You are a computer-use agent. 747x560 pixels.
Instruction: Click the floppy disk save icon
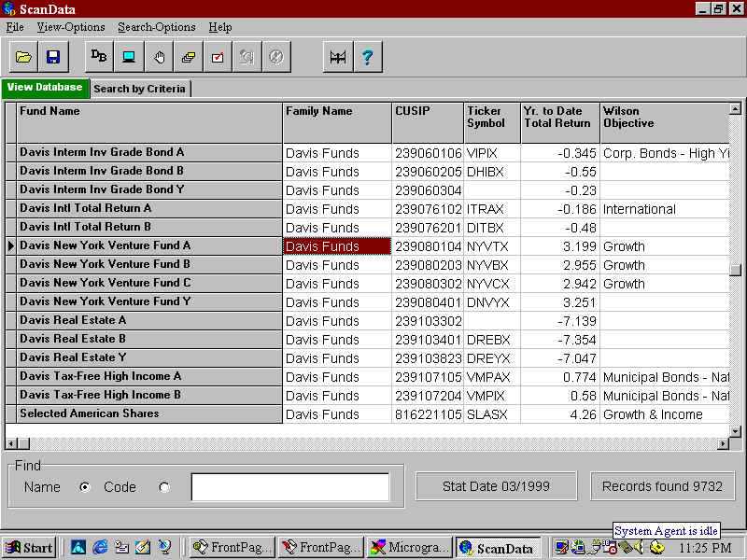(x=52, y=57)
